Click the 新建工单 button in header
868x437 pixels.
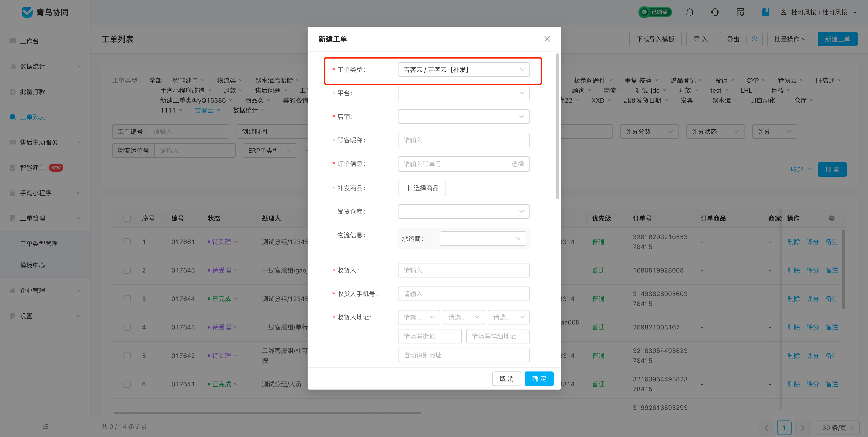pyautogui.click(x=837, y=39)
